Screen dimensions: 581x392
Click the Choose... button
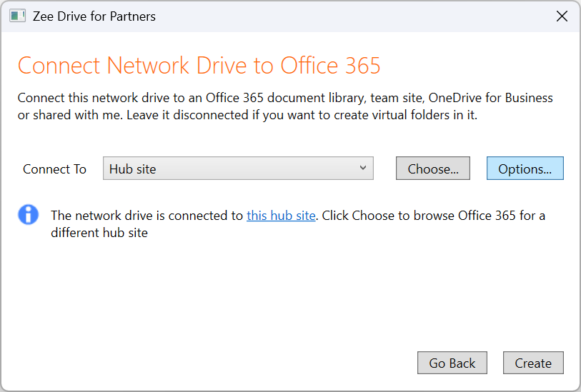pos(433,169)
